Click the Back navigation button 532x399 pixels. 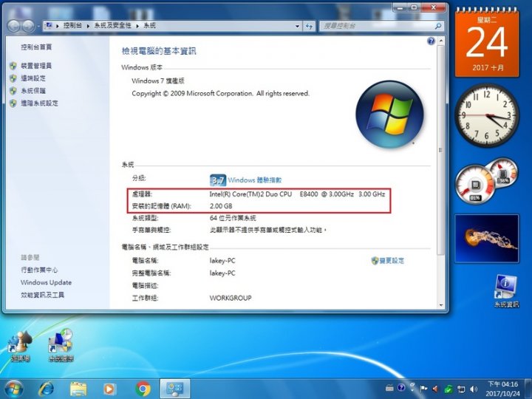(13, 26)
